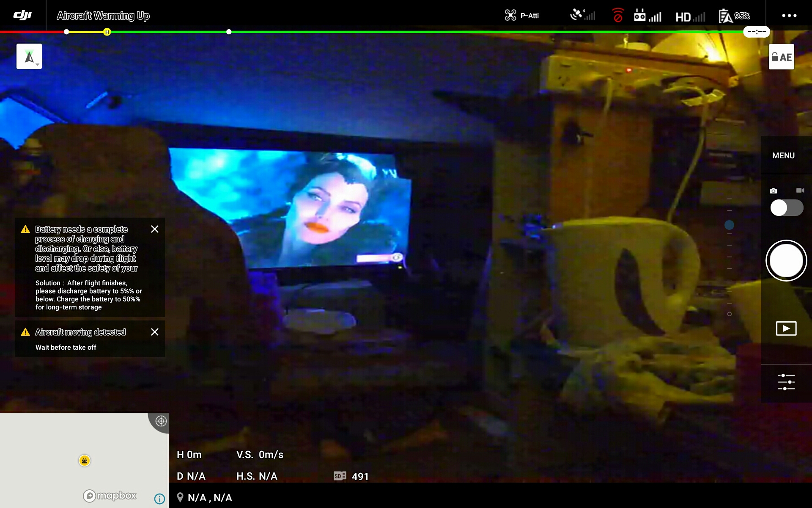Select the video recorder mode icon

(x=800, y=190)
